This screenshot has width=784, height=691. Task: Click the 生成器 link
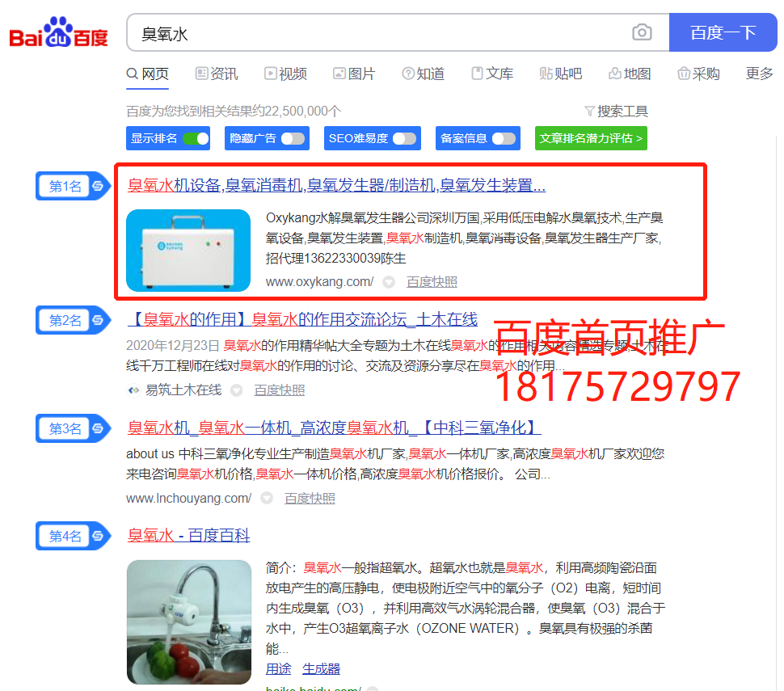pyautogui.click(x=322, y=669)
